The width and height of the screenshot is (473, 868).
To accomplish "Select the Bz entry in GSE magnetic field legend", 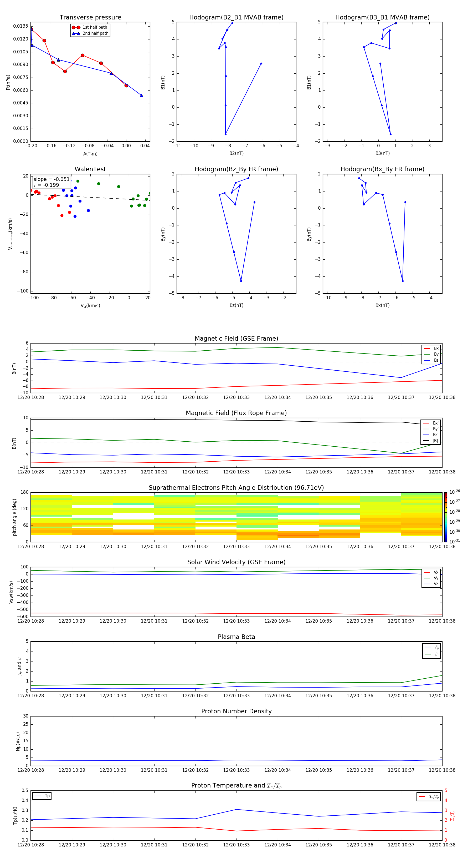I will [x=431, y=360].
